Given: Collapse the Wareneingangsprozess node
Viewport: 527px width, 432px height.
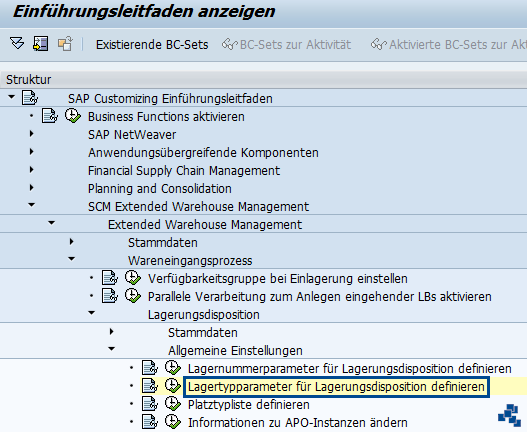Looking at the screenshot, I should (72, 259).
